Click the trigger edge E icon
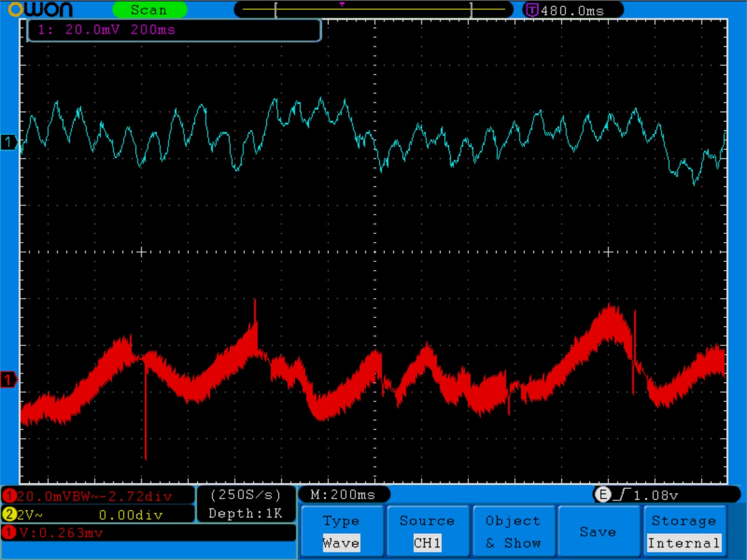This screenshot has width=747, height=560. coord(602,495)
